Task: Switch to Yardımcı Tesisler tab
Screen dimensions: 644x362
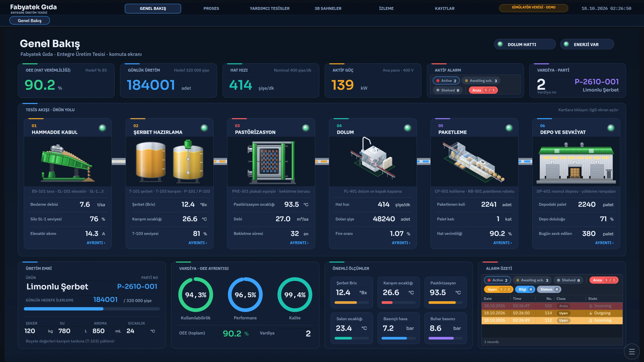Action: [269, 8]
